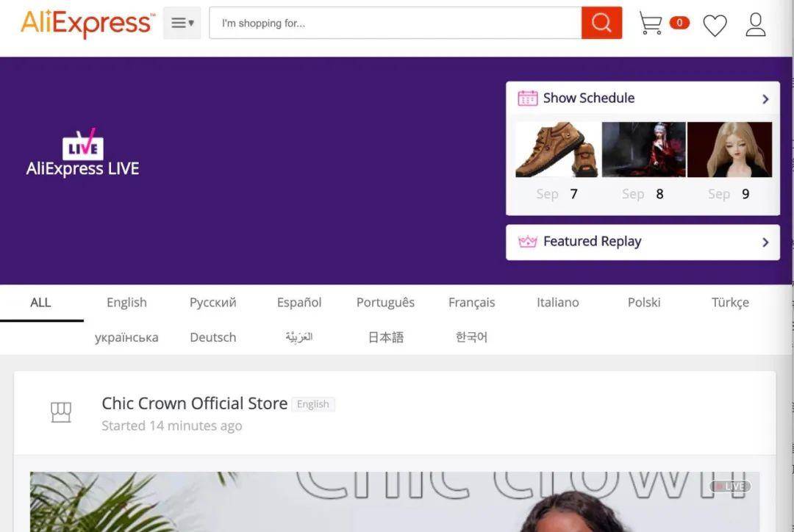Switch to the Arabic language tab

point(299,337)
